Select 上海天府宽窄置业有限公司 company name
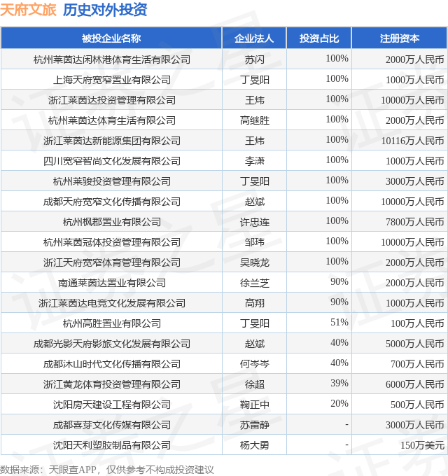448x476 pixels. pyautogui.click(x=112, y=80)
